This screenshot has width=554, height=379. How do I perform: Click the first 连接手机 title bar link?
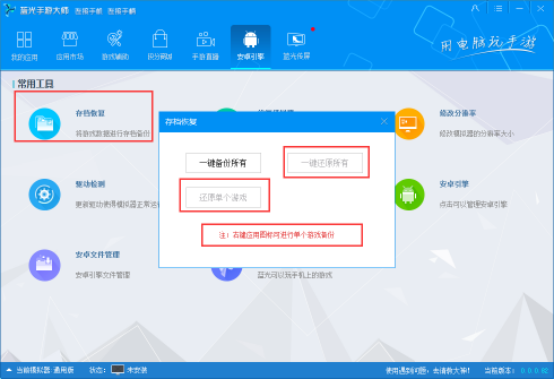(x=89, y=11)
